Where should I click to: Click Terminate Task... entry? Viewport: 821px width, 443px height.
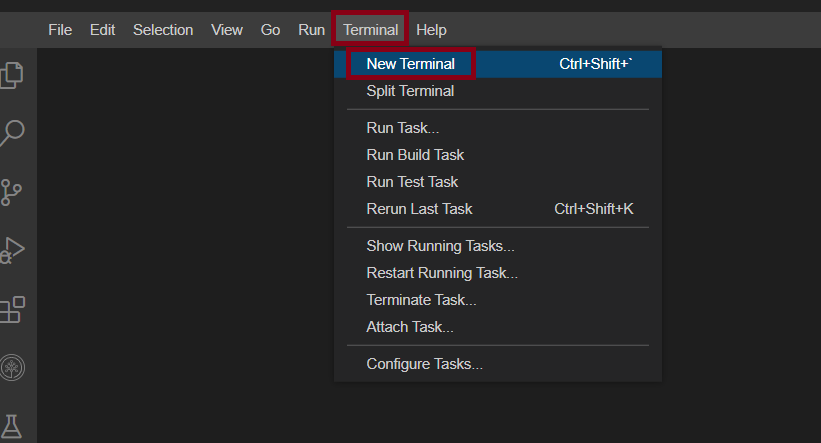[x=421, y=300]
